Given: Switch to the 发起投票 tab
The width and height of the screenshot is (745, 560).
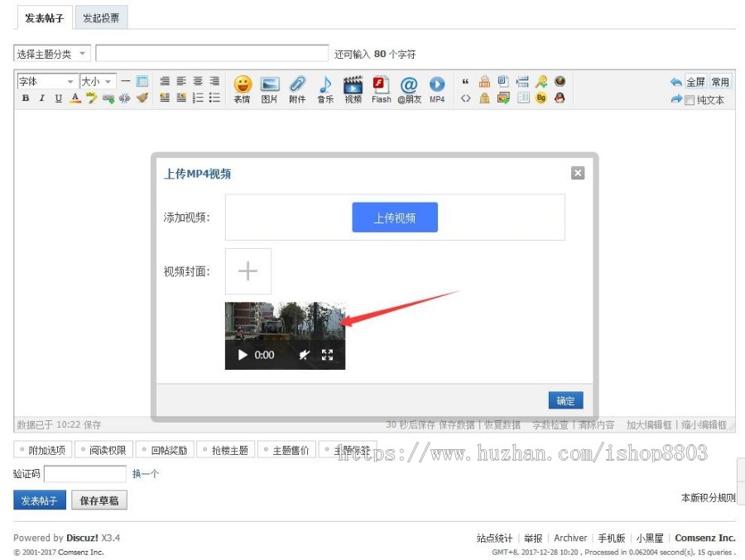Looking at the screenshot, I should 101,17.
